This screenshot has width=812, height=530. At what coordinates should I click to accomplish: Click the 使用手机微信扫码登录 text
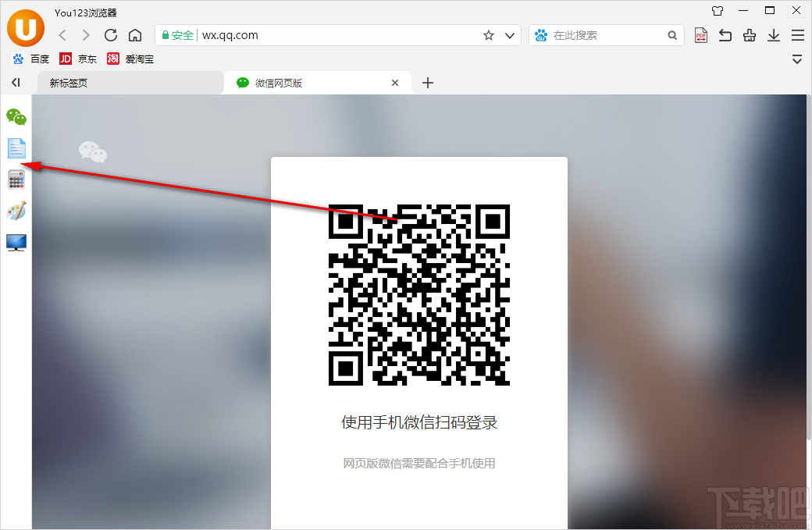tap(419, 422)
